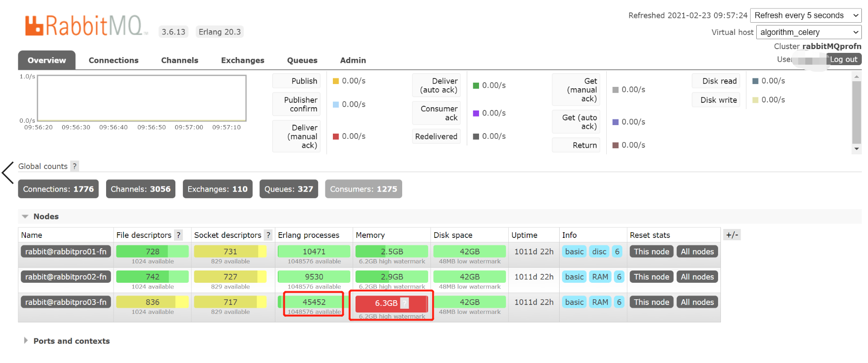This screenshot has width=868, height=363.
Task: Click the brown Return color swatch
Action: point(615,145)
